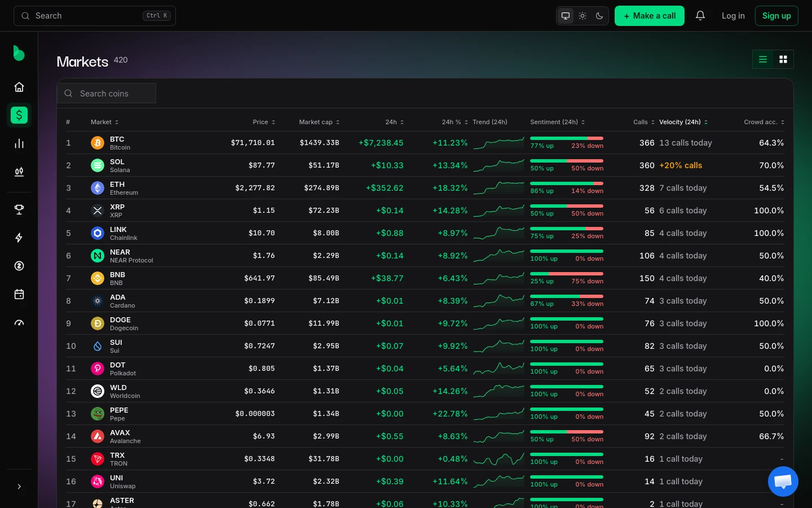This screenshot has width=812, height=508.
Task: Switch to dark theme mode
Action: point(599,16)
